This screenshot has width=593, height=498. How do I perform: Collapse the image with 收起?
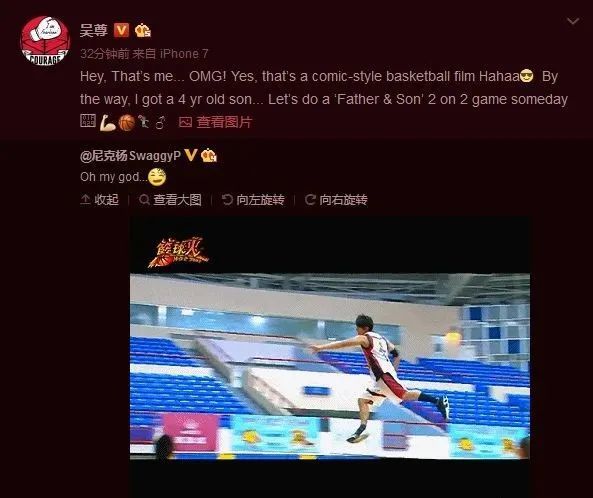[99, 200]
